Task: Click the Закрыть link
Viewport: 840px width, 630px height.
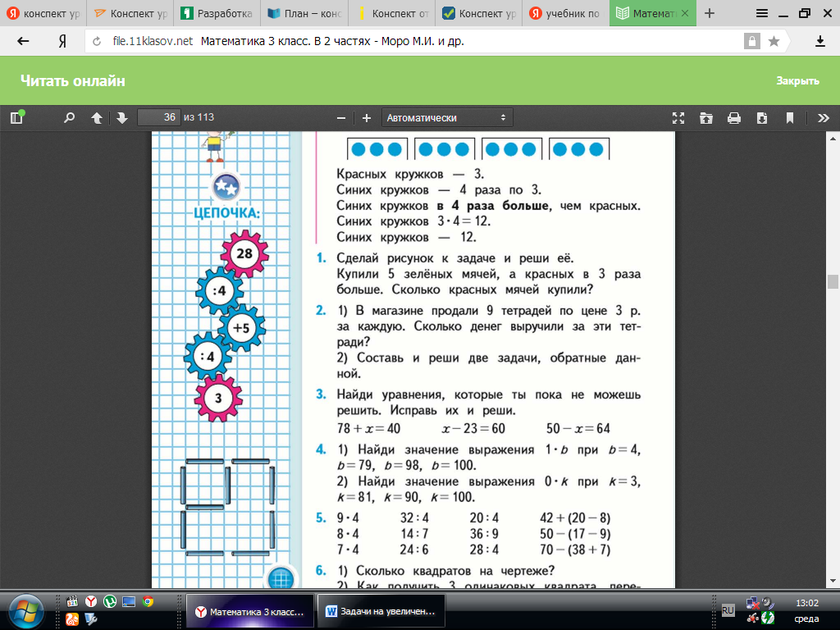Action: [x=797, y=80]
